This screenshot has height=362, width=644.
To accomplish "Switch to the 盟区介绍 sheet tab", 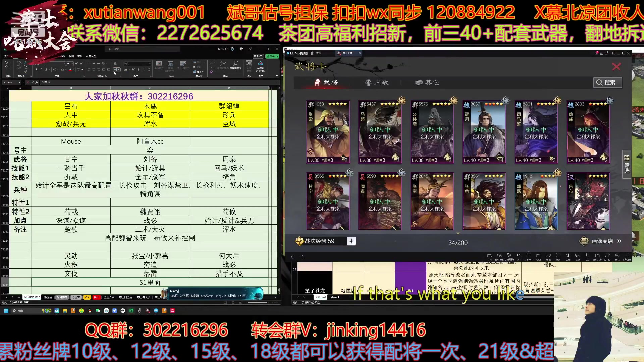I will click(x=109, y=297).
